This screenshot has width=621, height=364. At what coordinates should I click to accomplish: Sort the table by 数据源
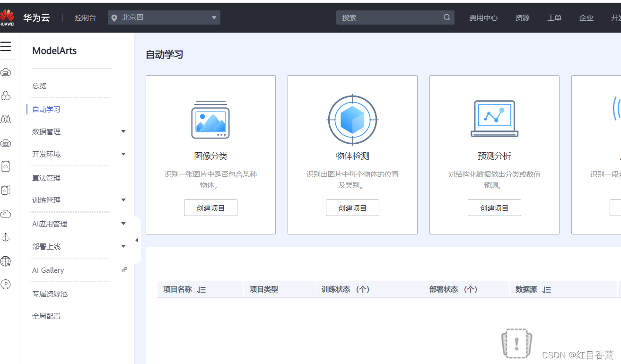point(547,290)
